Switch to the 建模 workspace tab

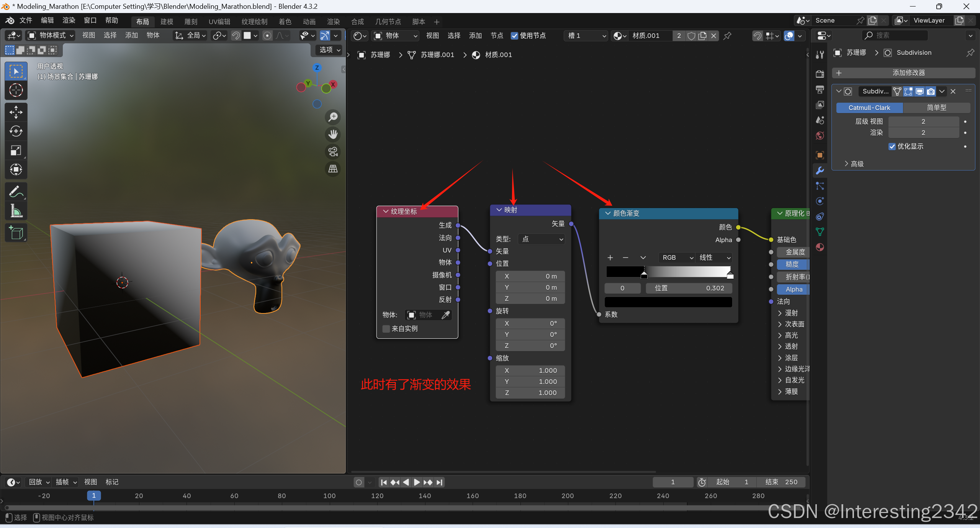click(167, 21)
